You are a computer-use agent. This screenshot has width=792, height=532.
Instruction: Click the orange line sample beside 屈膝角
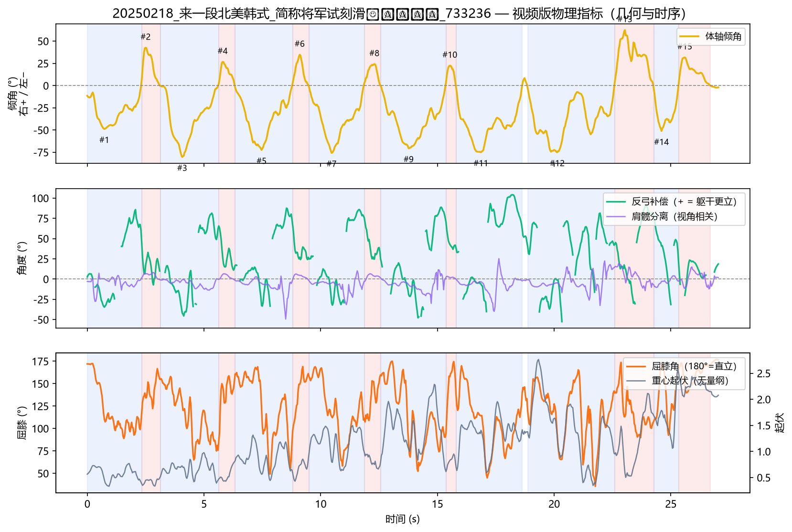coord(636,366)
